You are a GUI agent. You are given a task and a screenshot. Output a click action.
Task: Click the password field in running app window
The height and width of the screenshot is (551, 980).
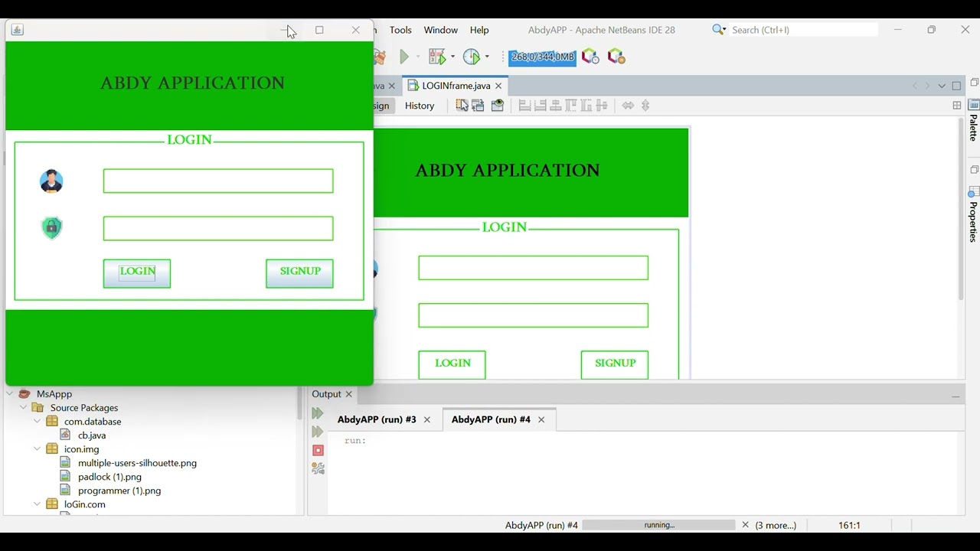[218, 228]
